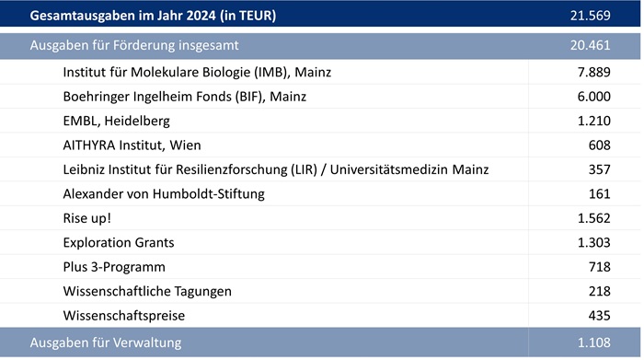Click the AITHYRA Institut, Wien entry
The image size is (644, 360).
point(132,145)
